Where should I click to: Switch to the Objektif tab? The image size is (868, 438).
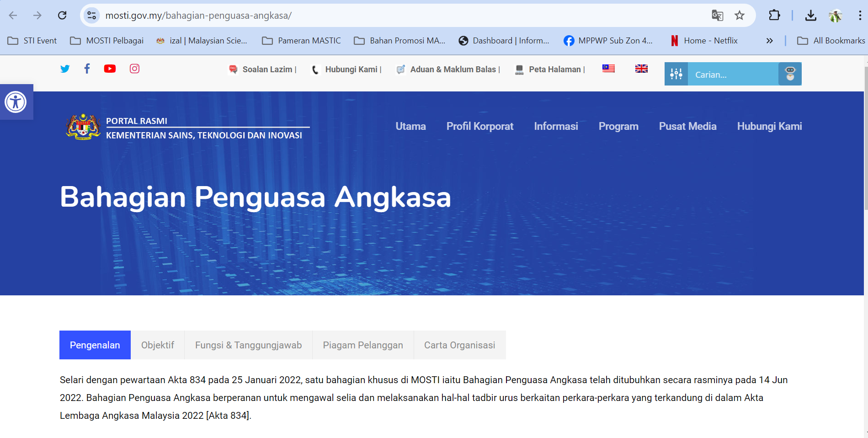pos(157,345)
